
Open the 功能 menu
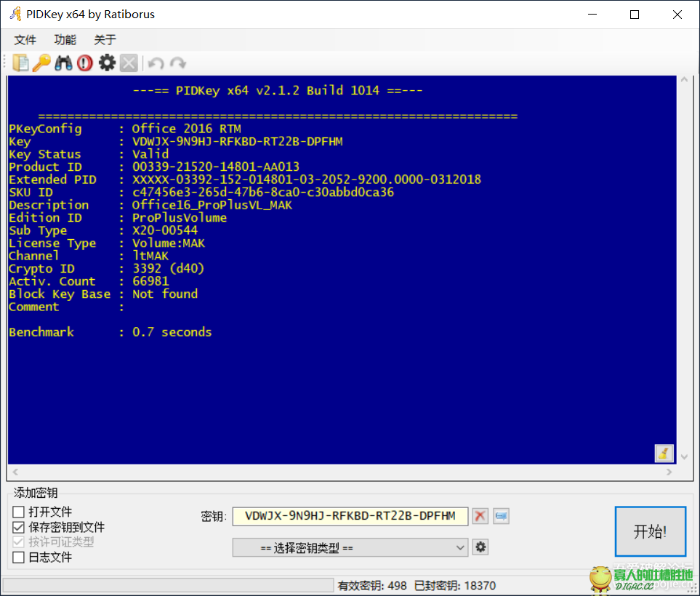(65, 40)
